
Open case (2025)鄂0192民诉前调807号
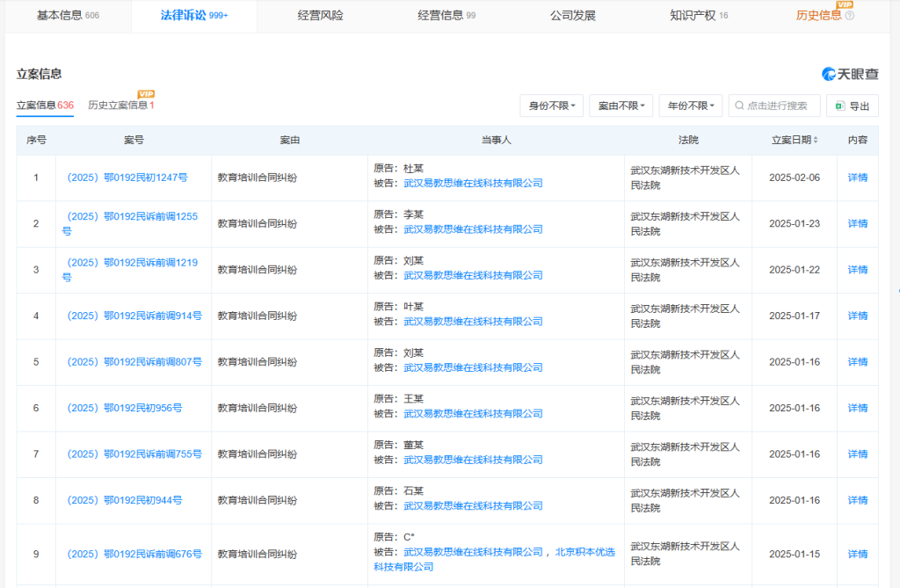coord(134,362)
